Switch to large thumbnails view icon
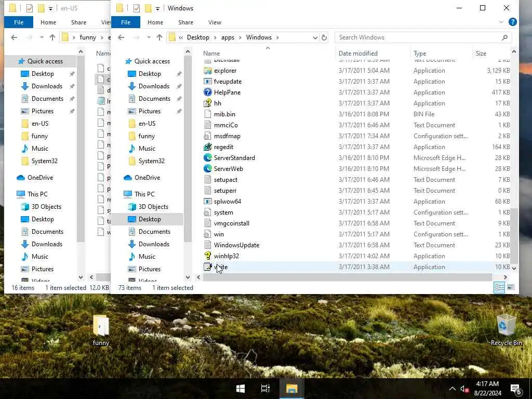 511,288
